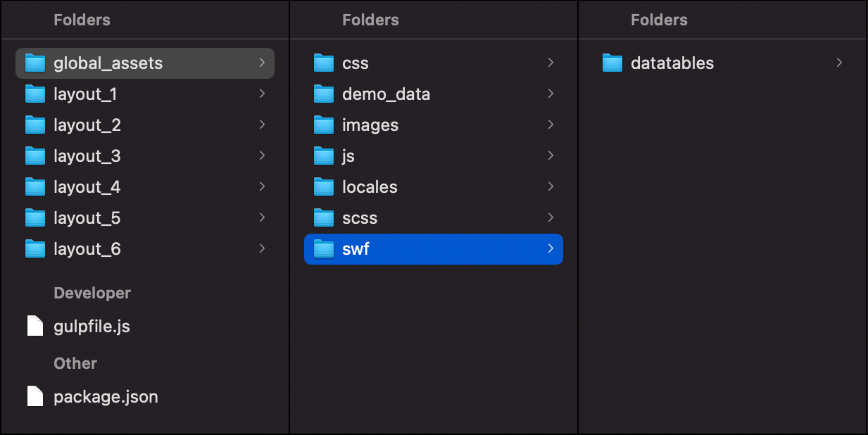Select the images folder name
This screenshot has width=868, height=435.
tap(370, 125)
